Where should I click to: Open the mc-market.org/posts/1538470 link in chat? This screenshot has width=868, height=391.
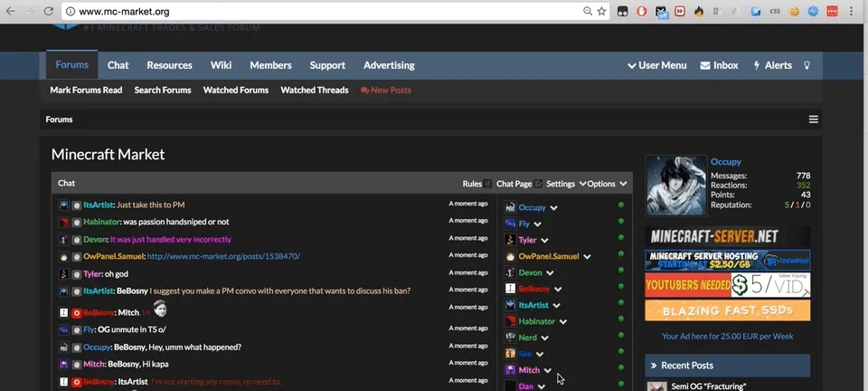223,257
